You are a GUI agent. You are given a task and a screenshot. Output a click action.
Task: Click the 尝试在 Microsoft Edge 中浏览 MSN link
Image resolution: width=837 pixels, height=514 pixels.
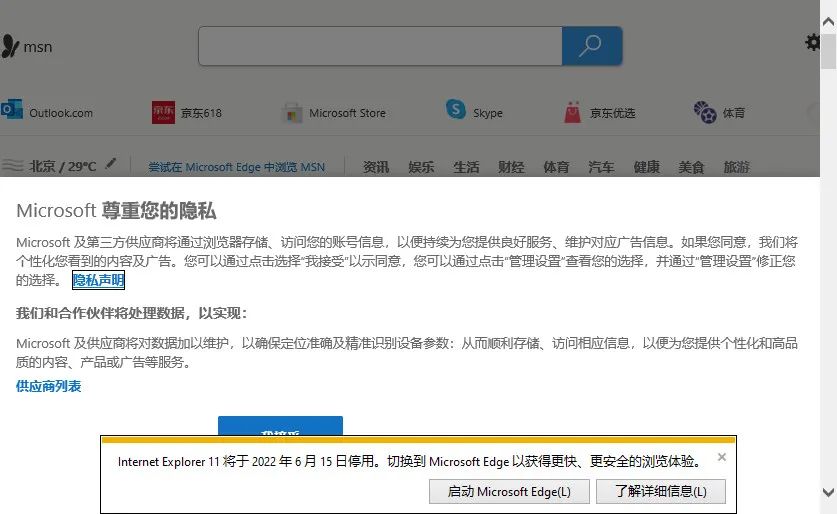236,167
